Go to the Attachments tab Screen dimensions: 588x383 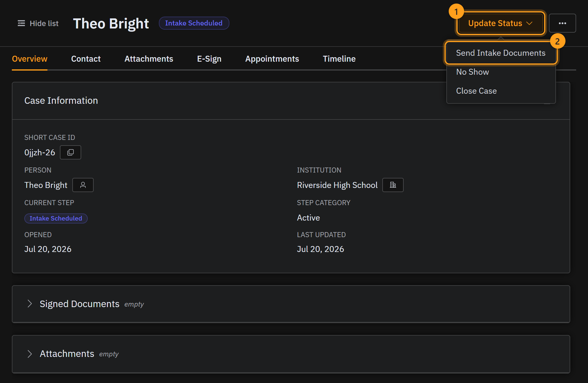tap(149, 59)
